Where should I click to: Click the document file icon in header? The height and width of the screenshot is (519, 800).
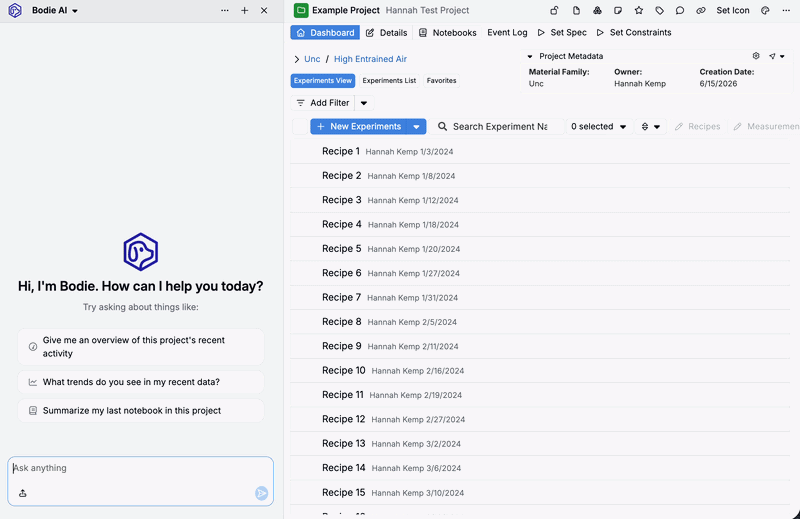(x=576, y=10)
